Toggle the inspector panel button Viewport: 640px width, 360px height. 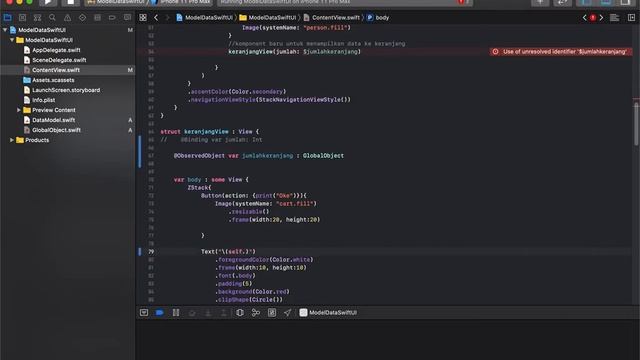pyautogui.click(x=625, y=2)
